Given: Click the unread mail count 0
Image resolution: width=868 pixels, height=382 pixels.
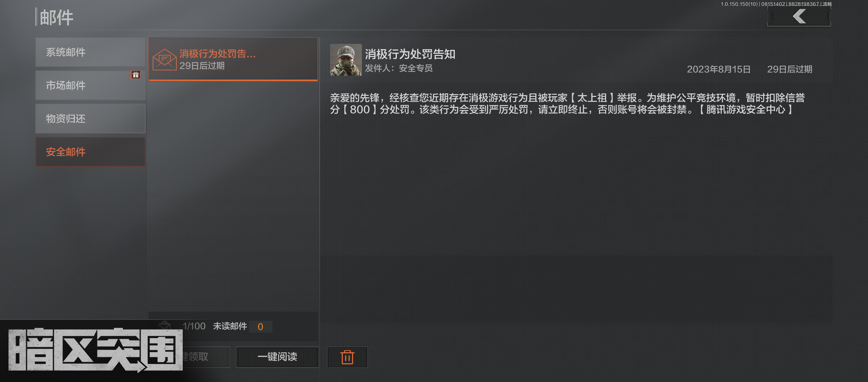Looking at the screenshot, I should [x=260, y=326].
